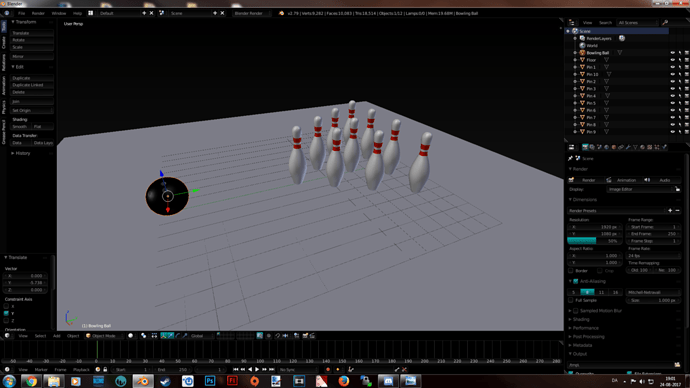Viewport: 690px width, 388px height.
Task: Click the Blender taskbar icon
Action: tap(143, 381)
